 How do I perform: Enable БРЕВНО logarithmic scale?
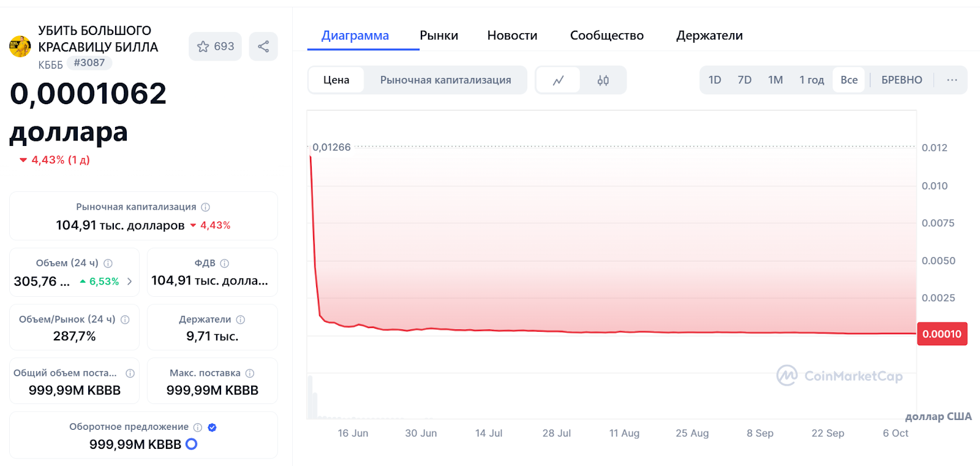tap(902, 80)
